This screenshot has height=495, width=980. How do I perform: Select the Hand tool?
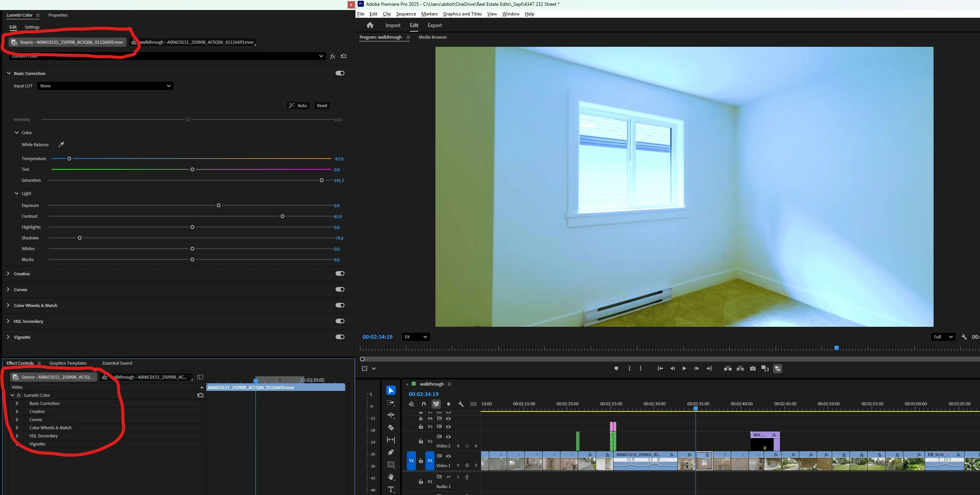(391, 477)
